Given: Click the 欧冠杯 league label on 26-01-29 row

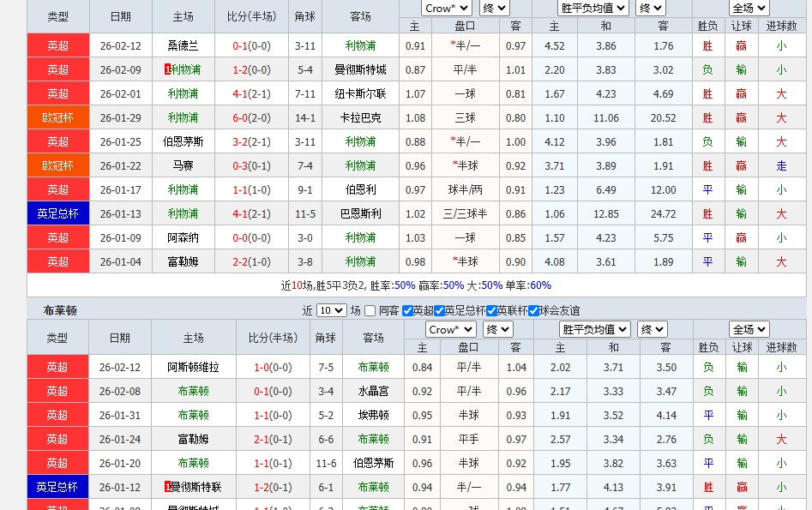Looking at the screenshot, I should (57, 117).
